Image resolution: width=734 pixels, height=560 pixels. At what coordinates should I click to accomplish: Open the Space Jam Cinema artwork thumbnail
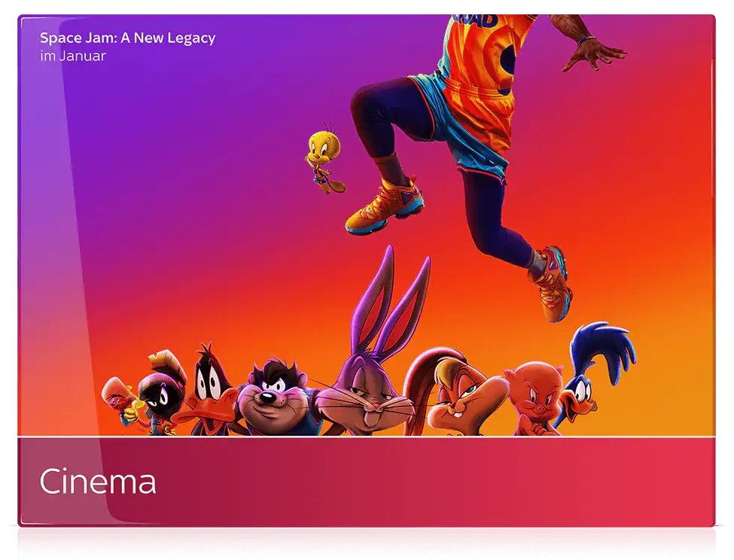(x=367, y=226)
